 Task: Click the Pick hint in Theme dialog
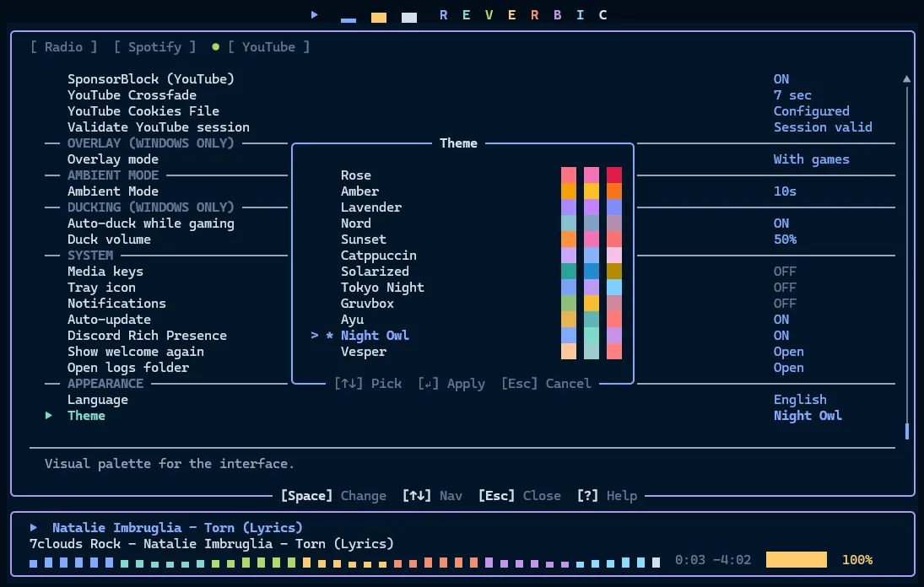click(x=368, y=383)
